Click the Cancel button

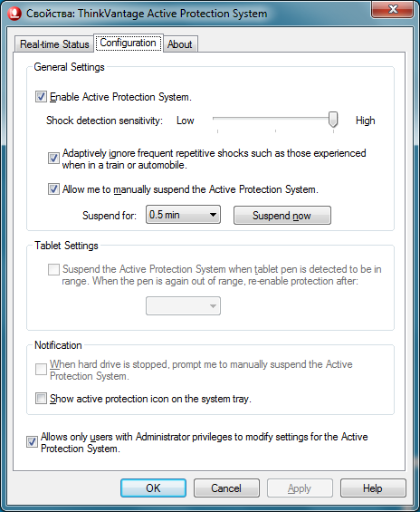226,488
